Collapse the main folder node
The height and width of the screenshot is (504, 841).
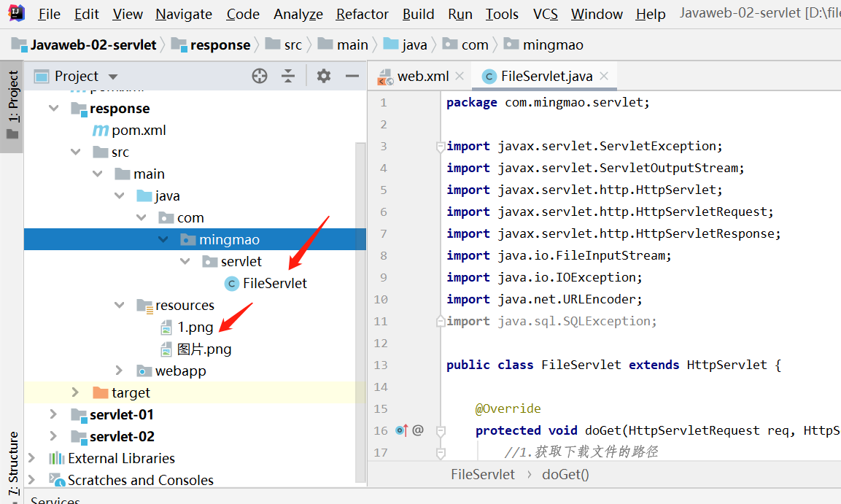98,174
